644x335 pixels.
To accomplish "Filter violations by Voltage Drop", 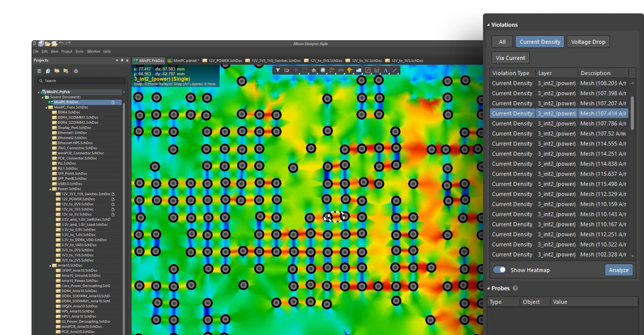I will tap(588, 42).
